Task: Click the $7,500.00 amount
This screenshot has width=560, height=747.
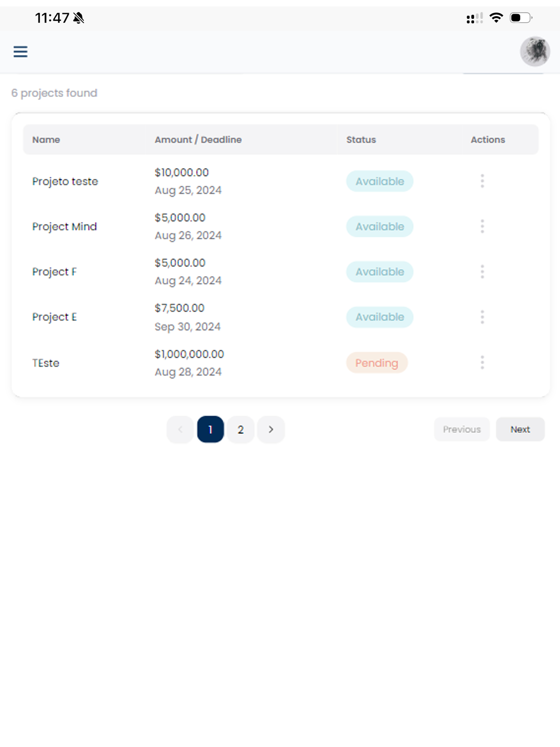Action: pyautogui.click(x=180, y=308)
